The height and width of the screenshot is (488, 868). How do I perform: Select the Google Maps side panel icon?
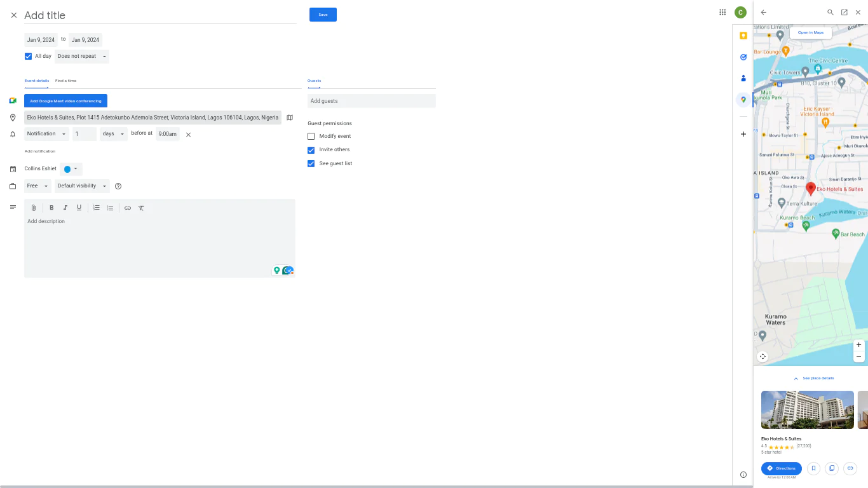point(743,100)
